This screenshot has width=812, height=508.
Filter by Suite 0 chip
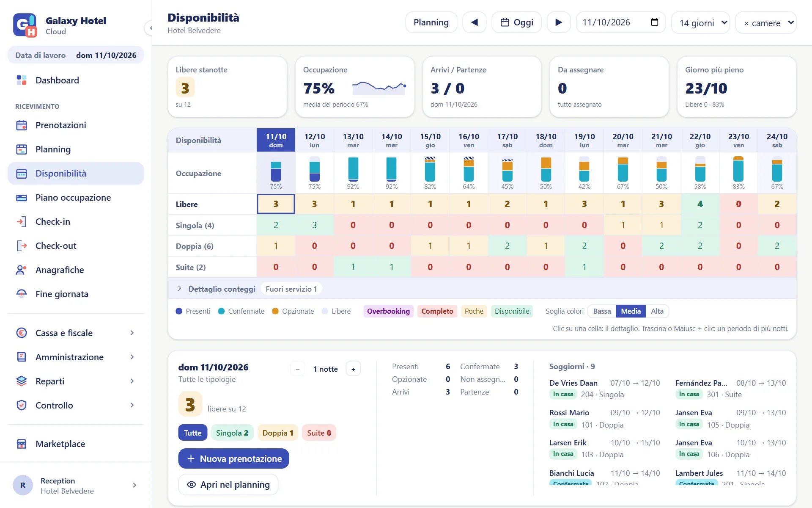tap(319, 433)
